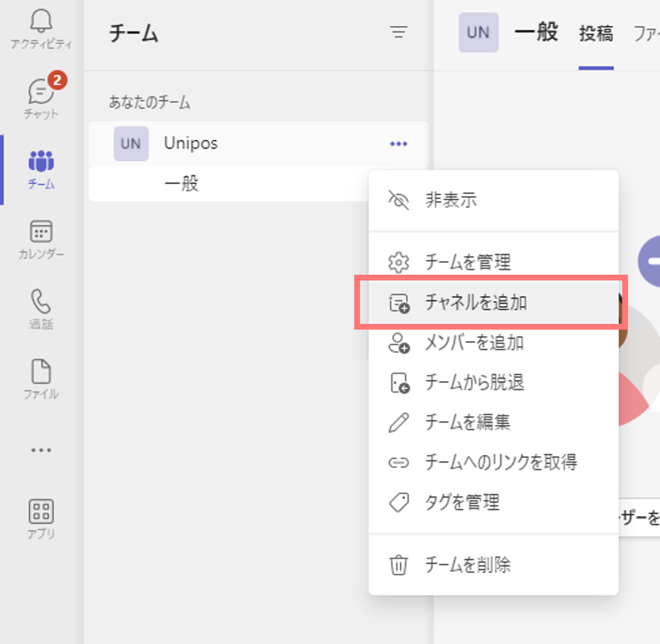Open Unipos team more options ellipsis
The height and width of the screenshot is (644, 660).
[399, 144]
